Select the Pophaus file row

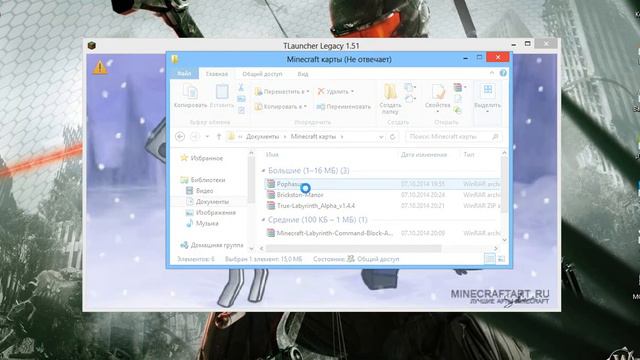point(382,184)
